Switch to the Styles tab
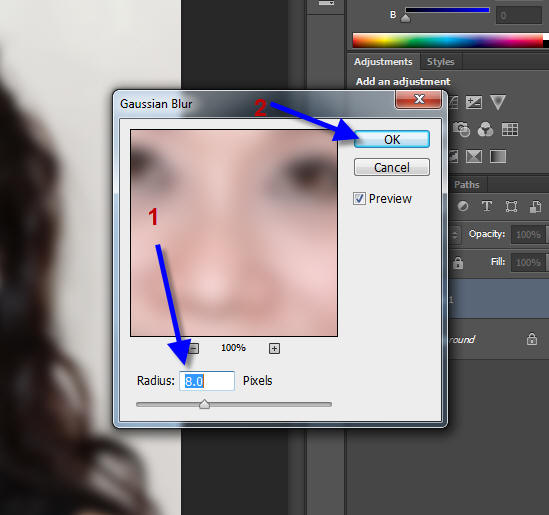Image resolution: width=549 pixels, height=515 pixels. 440,62
